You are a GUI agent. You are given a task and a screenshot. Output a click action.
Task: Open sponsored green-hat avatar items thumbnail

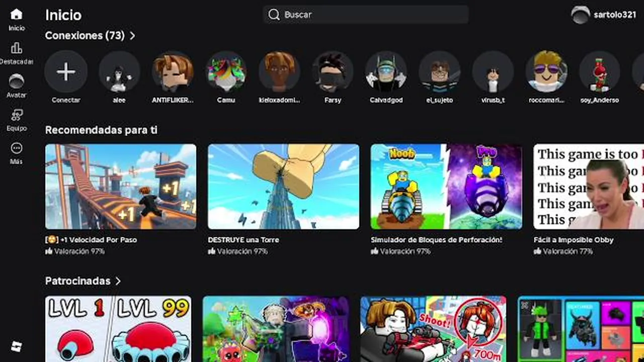point(581,329)
